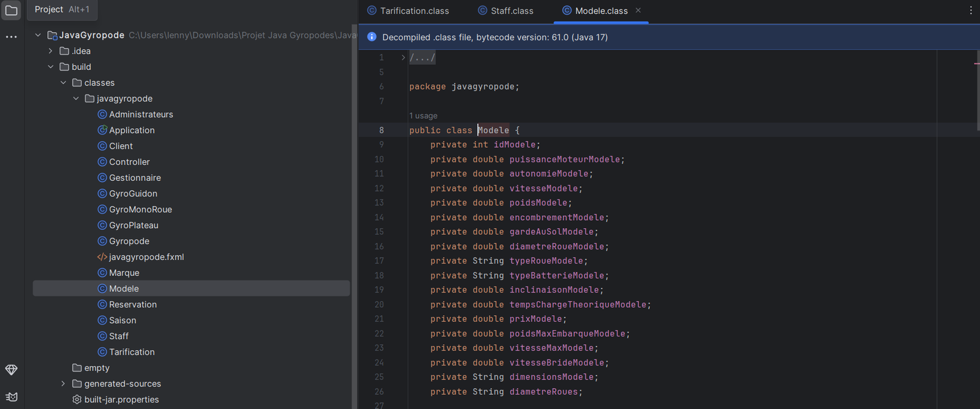Expand the generated-sources folder

pos(63,384)
